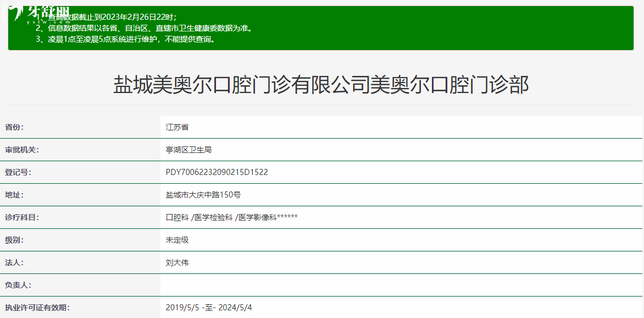Click the value 口腔科 /医学检验科 /医学影像科
Viewport: 644px width, 318px height.
[232, 218]
